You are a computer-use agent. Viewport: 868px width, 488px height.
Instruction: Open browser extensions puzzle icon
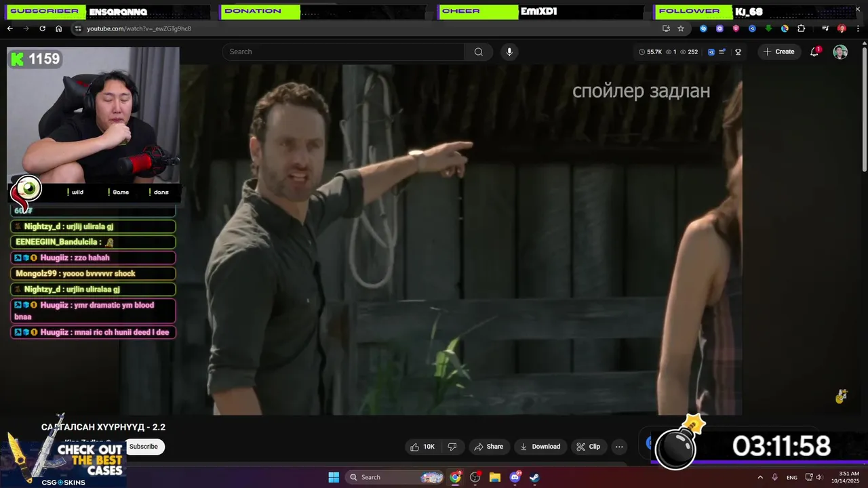[x=801, y=28]
